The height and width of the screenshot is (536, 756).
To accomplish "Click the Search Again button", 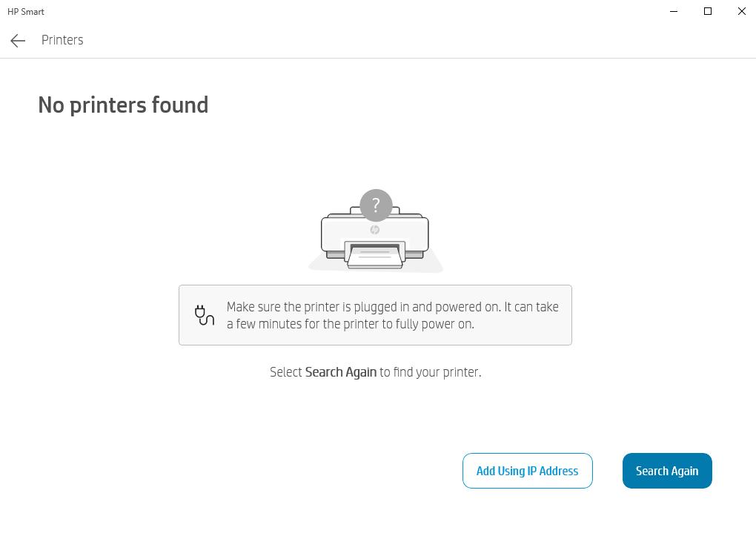I will click(x=667, y=470).
